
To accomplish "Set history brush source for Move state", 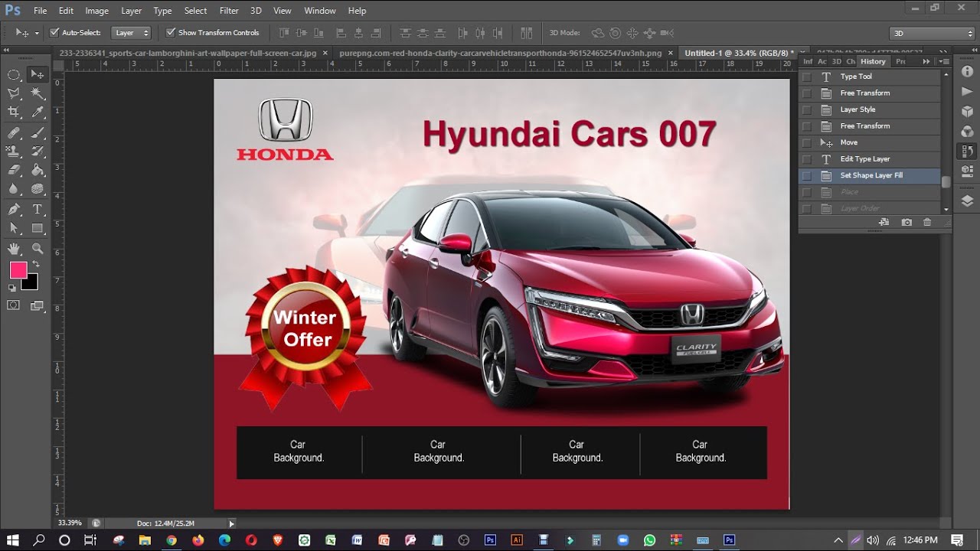I will pyautogui.click(x=806, y=142).
